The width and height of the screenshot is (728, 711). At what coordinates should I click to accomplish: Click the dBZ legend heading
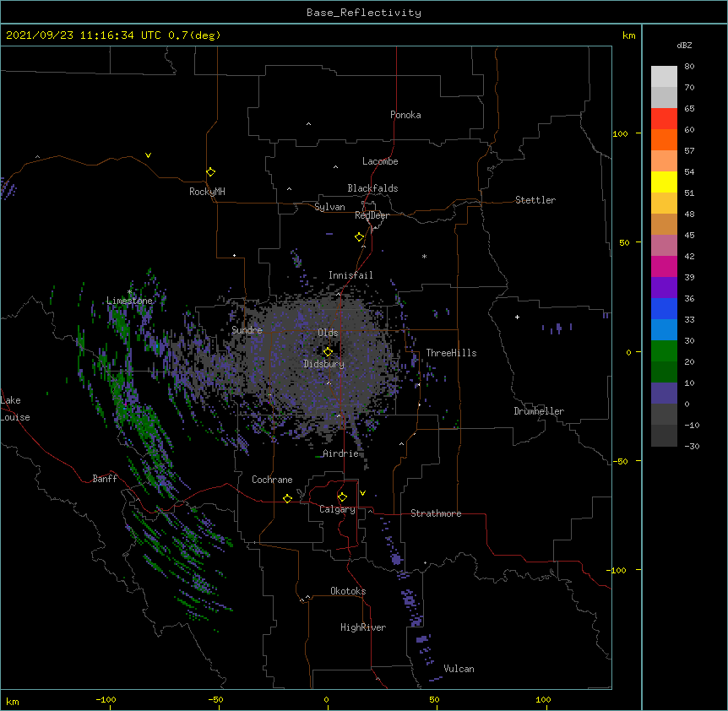point(684,45)
